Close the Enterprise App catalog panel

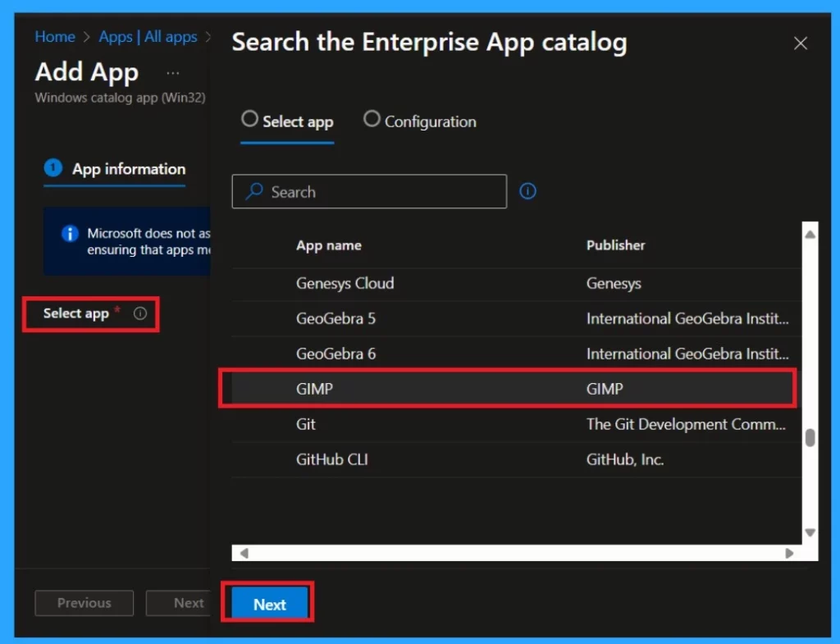(x=800, y=43)
